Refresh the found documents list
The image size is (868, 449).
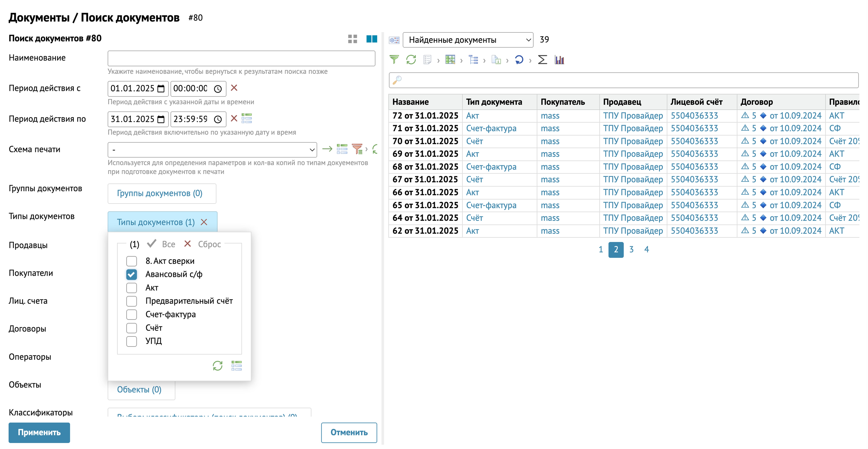click(x=411, y=60)
